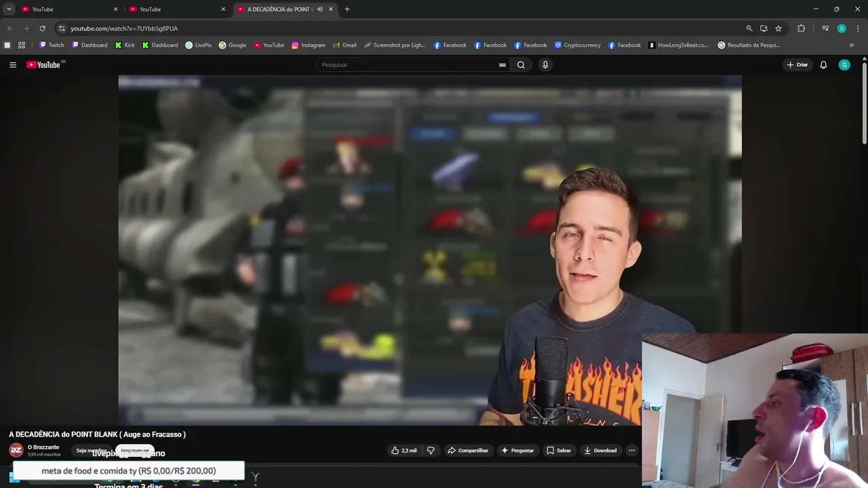Screen dimensions: 868x488
Task: Open O Brazzante channel avatar
Action: pyautogui.click(x=16, y=451)
